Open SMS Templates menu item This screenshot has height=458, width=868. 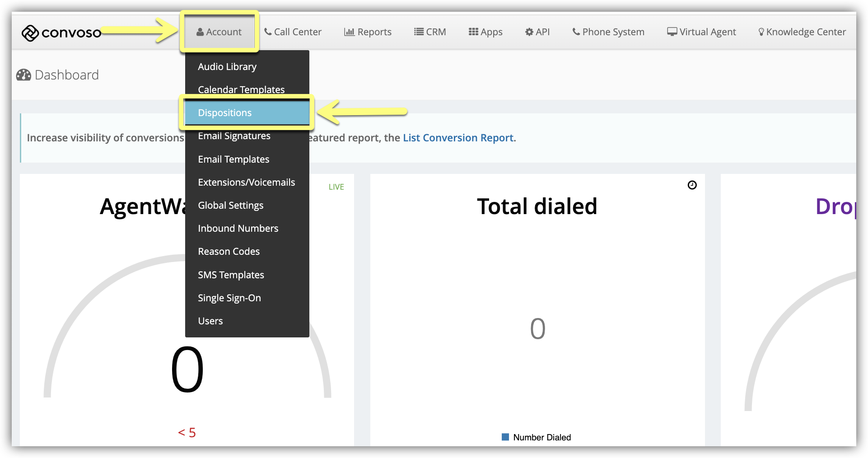coord(247,275)
